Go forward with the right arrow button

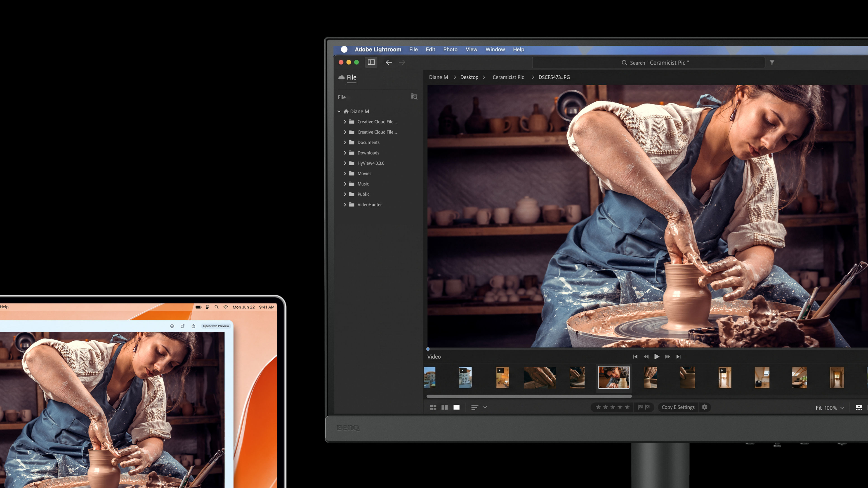(402, 62)
